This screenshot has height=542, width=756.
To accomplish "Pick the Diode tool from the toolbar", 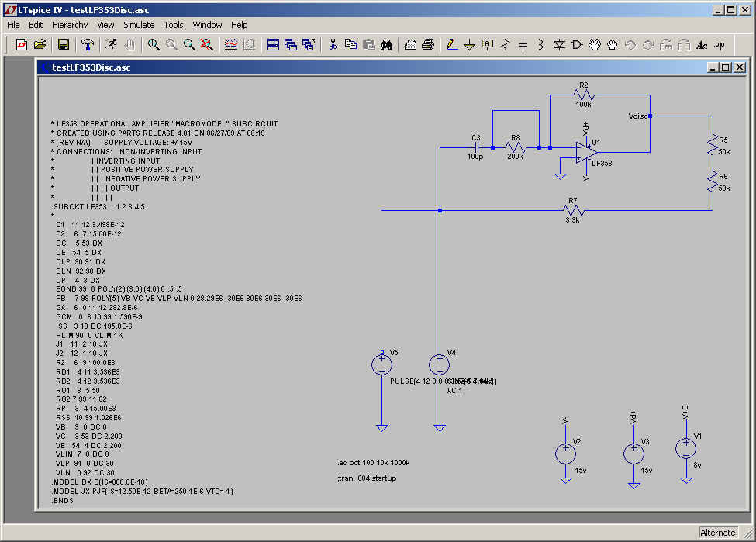I will coord(559,45).
